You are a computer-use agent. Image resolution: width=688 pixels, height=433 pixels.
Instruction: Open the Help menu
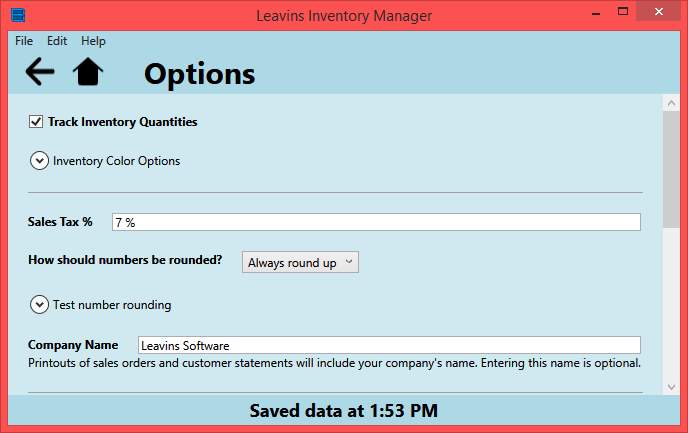coord(93,41)
